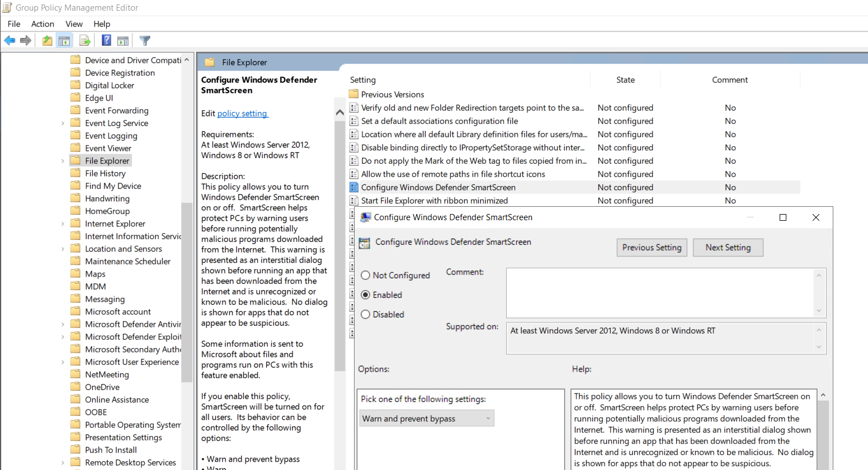Sort list by the State column header
Screen dimensions: 868x470
coord(625,80)
